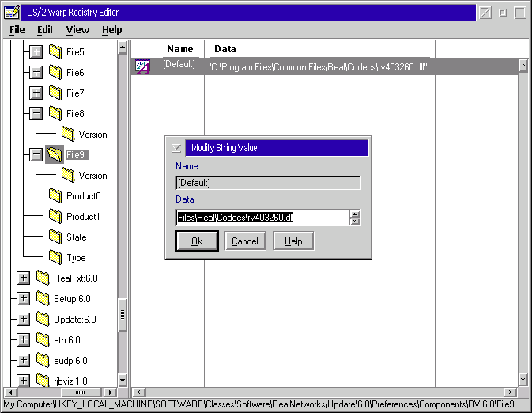Select the State tree label
This screenshot has width=532, height=413.
(x=77, y=237)
